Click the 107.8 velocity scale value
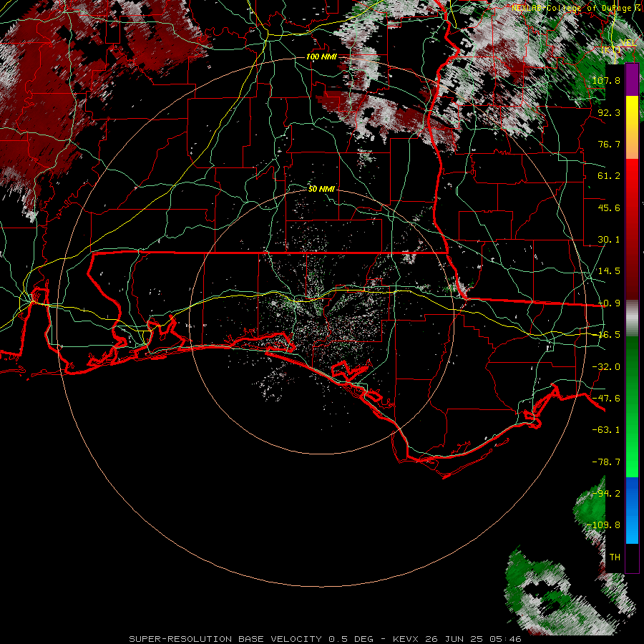The width and height of the screenshot is (644, 644). [x=606, y=80]
